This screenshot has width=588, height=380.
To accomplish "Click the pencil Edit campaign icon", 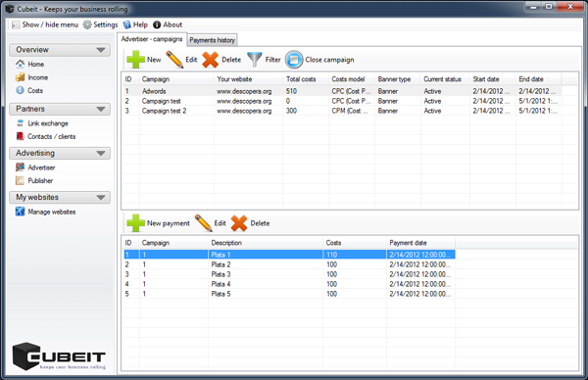I will click(174, 60).
